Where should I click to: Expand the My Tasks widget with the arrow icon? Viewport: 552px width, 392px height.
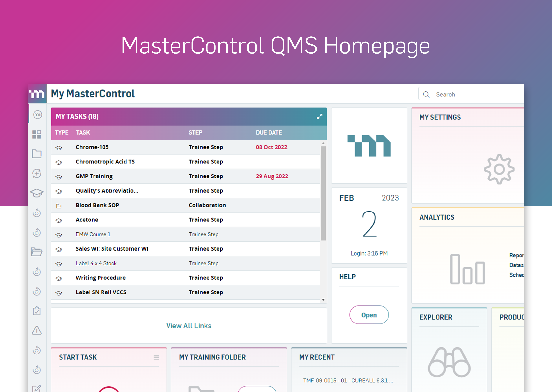point(320,116)
